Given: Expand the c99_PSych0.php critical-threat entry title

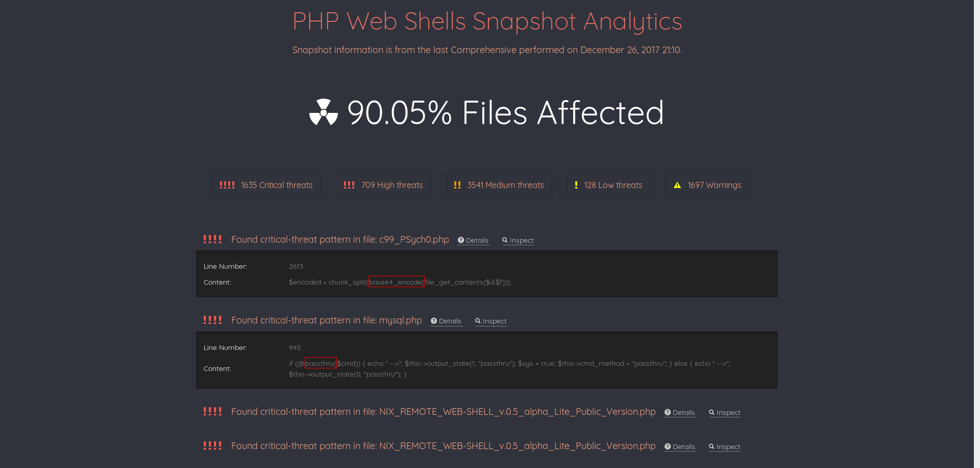Looking at the screenshot, I should point(340,240).
